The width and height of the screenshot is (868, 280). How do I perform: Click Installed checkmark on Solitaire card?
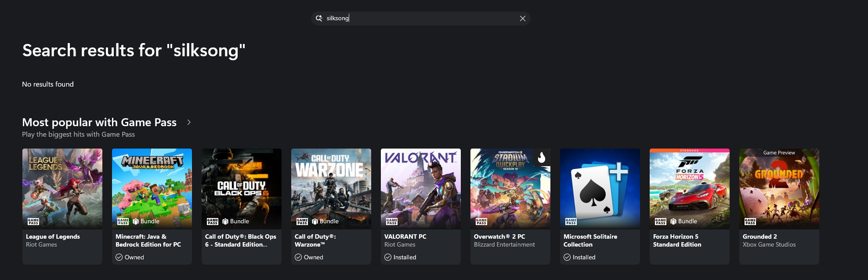[x=567, y=257]
